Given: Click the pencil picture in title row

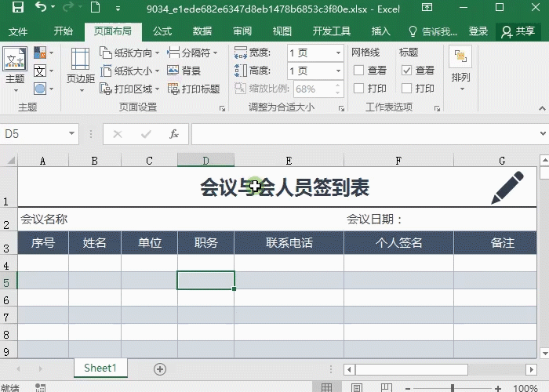Looking at the screenshot, I should coord(507,188).
